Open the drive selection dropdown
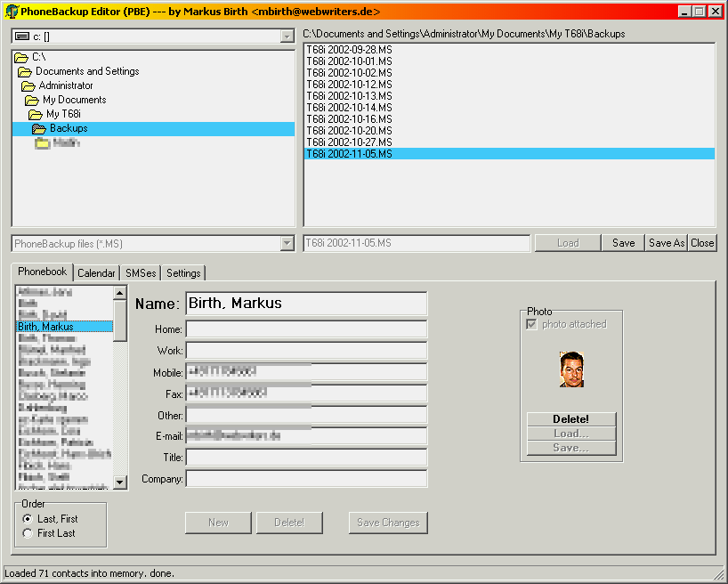The height and width of the screenshot is (584, 728). pos(286,36)
